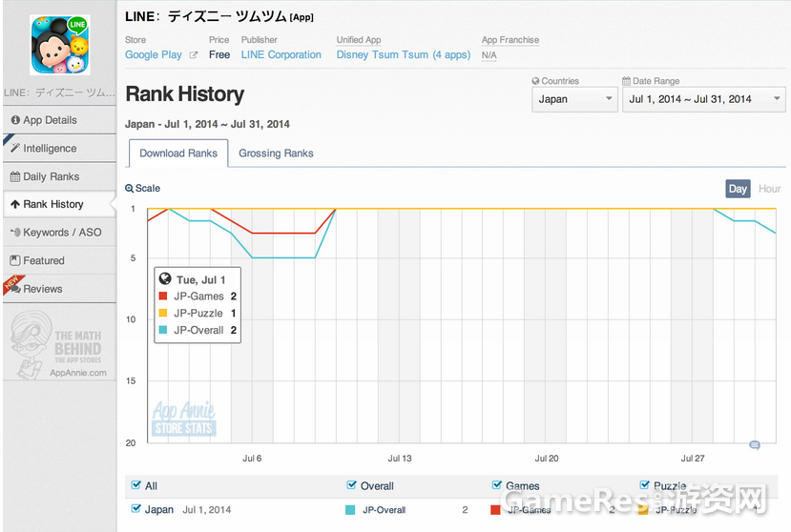The width and height of the screenshot is (791, 532).
Task: Click the Rank History up-arrow icon
Action: tap(15, 204)
